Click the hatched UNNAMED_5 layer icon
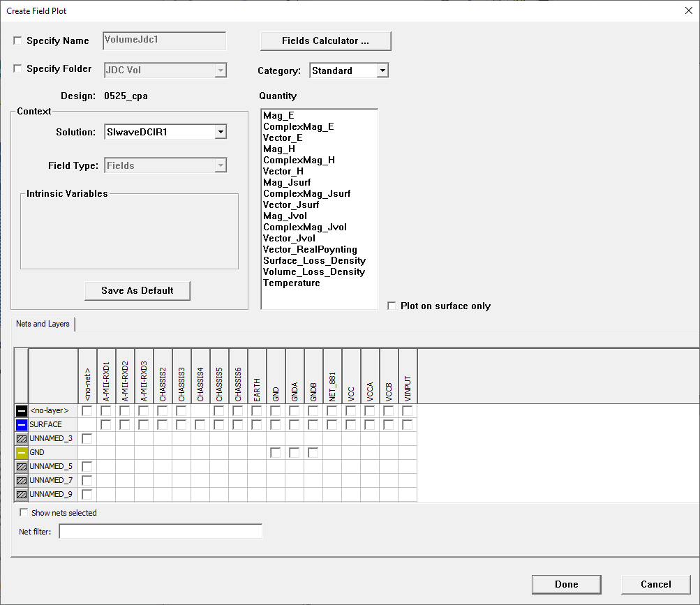The image size is (700, 605). (20, 466)
